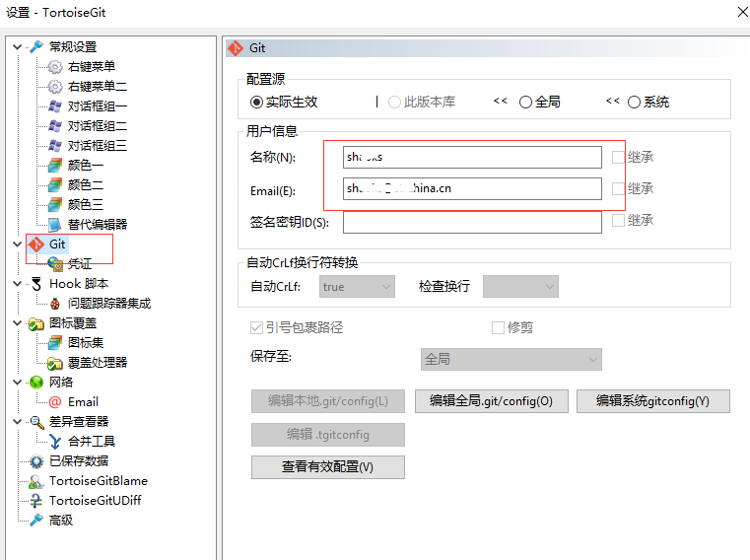The image size is (750, 560).
Task: Click the window icon beside 对话框组二
Action: pos(55,126)
